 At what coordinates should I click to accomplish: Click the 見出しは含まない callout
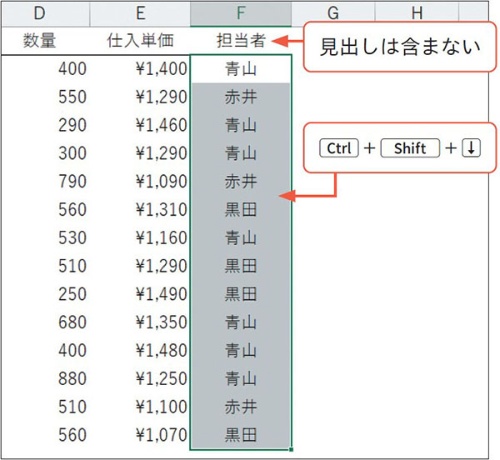tap(400, 47)
